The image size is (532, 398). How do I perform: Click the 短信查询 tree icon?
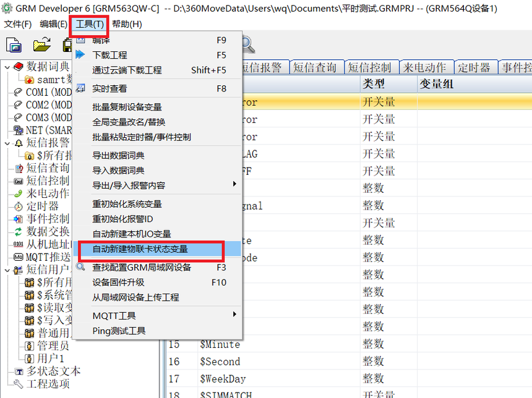pyautogui.click(x=19, y=168)
